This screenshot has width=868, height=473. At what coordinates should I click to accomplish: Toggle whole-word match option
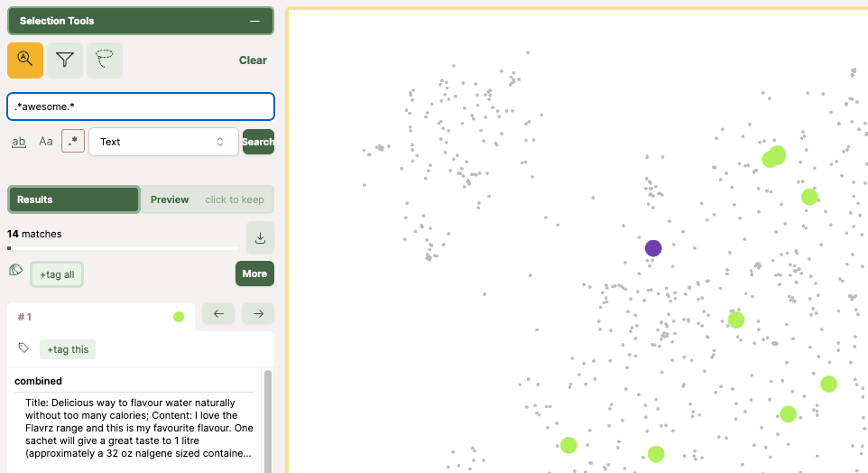[19, 142]
